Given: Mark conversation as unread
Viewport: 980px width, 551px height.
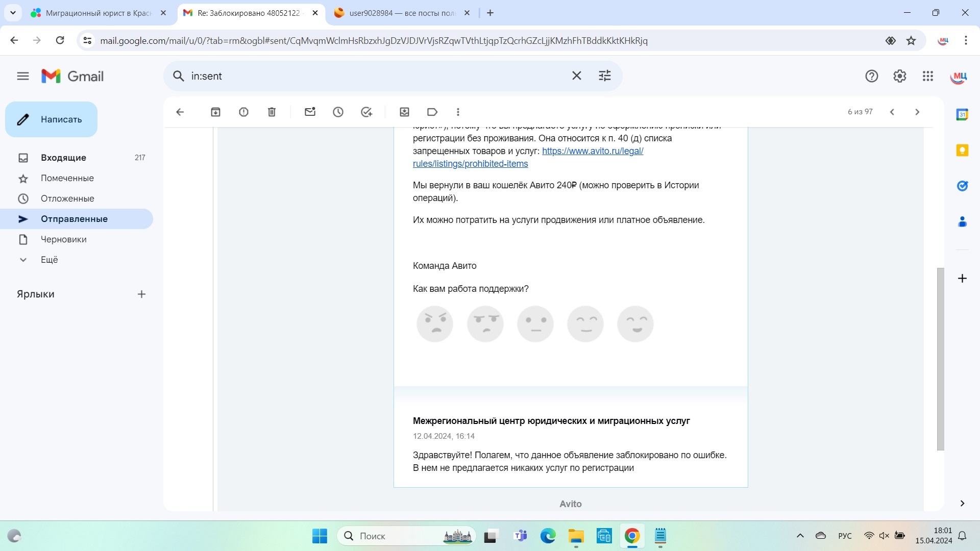Looking at the screenshot, I should click(310, 112).
